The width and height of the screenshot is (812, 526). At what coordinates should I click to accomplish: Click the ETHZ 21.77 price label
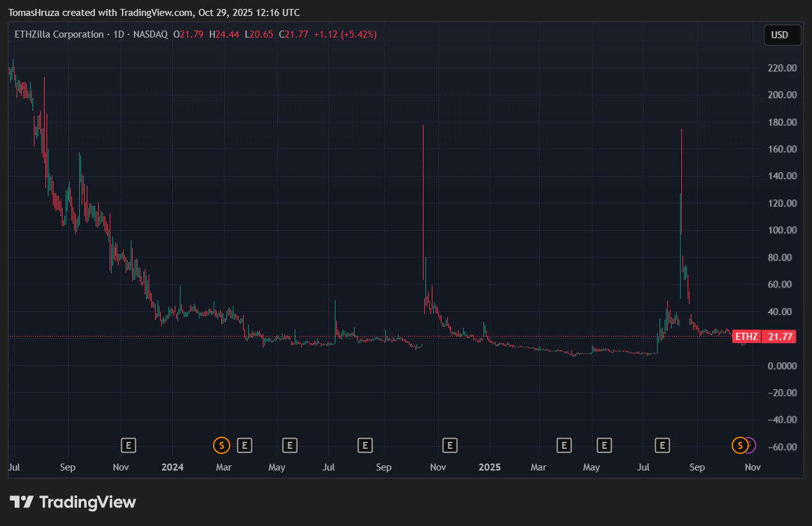click(x=764, y=337)
